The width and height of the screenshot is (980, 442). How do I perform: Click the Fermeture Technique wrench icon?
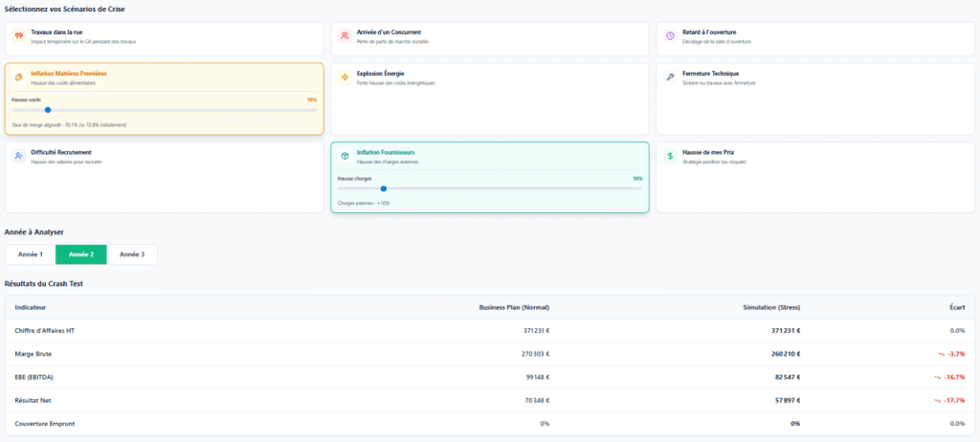tap(670, 77)
